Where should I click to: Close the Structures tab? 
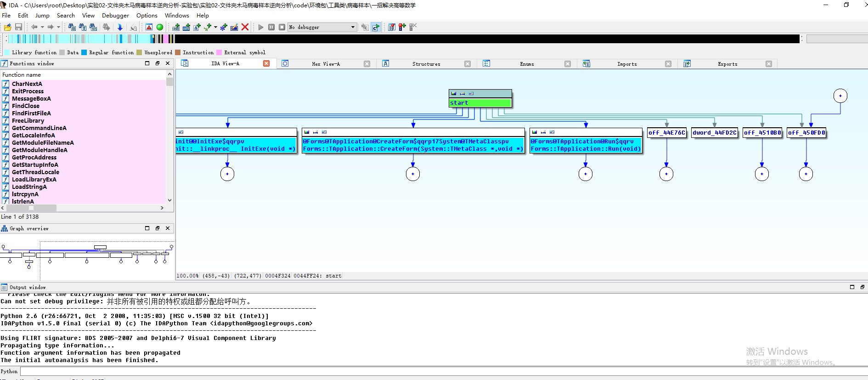pyautogui.click(x=468, y=64)
